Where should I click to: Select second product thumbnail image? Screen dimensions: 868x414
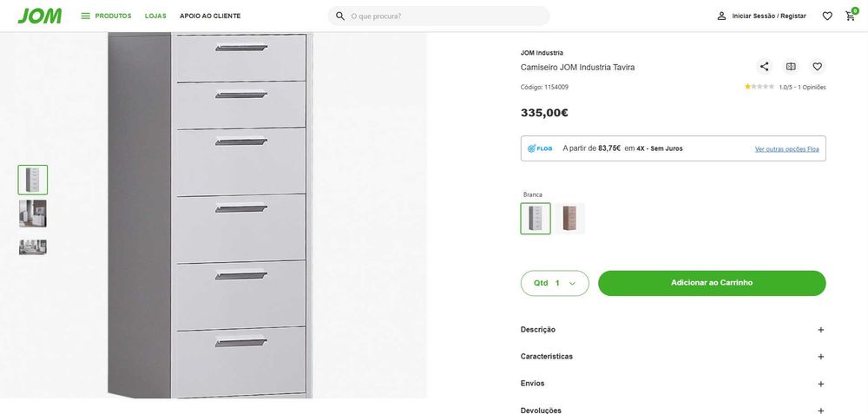(33, 214)
